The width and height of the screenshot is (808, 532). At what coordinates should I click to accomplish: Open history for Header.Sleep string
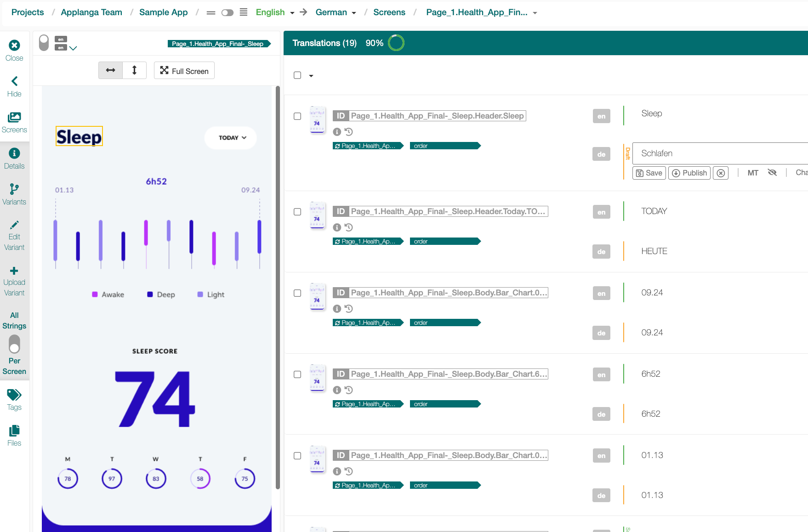click(349, 132)
